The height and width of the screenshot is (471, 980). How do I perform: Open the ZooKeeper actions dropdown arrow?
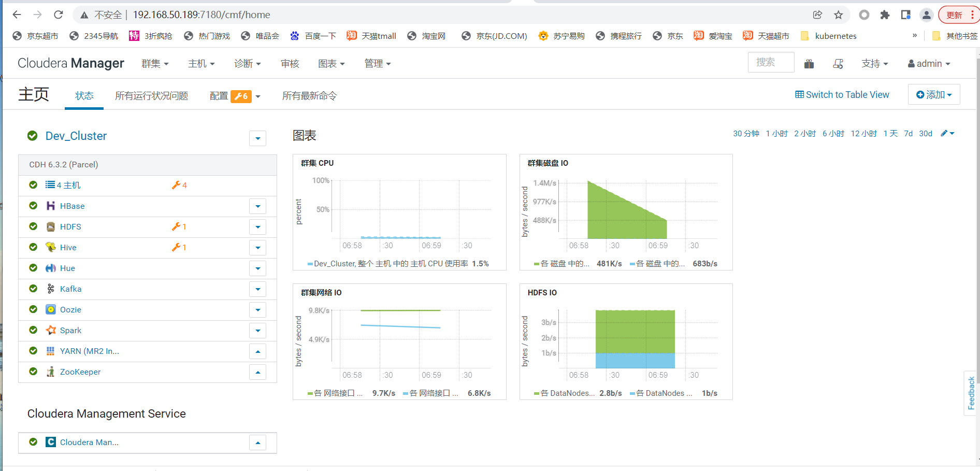(x=257, y=372)
